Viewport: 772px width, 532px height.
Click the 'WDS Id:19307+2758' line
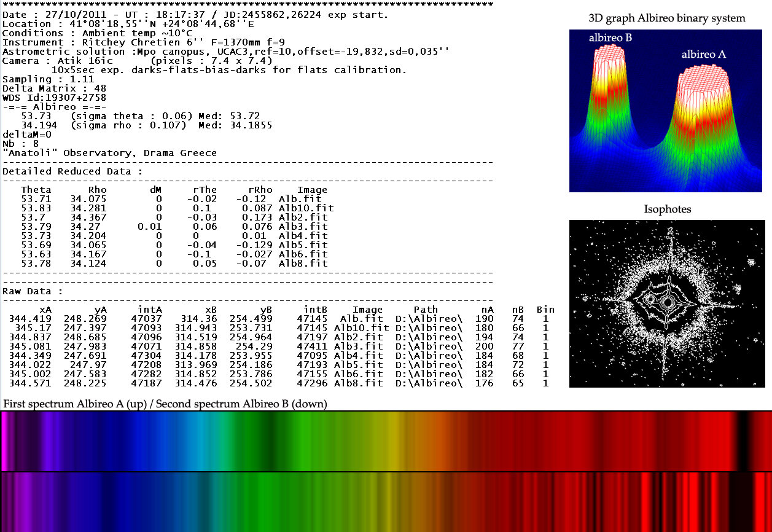tap(55, 98)
